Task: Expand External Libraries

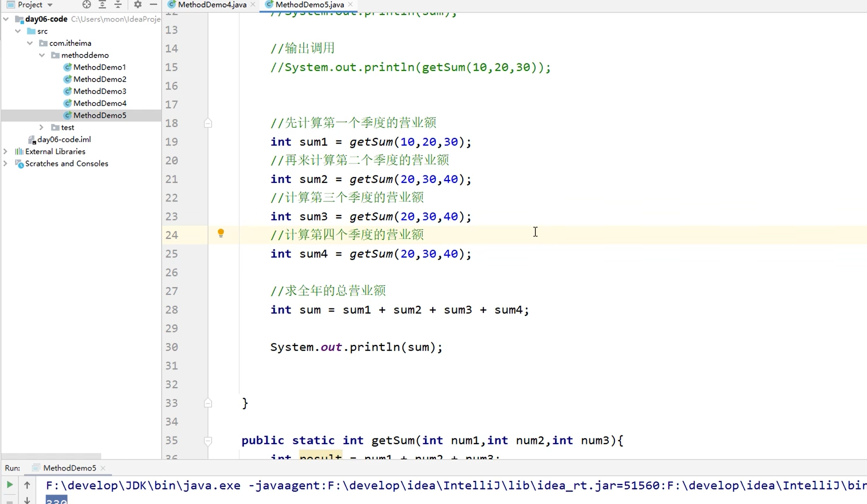Action: click(5, 151)
